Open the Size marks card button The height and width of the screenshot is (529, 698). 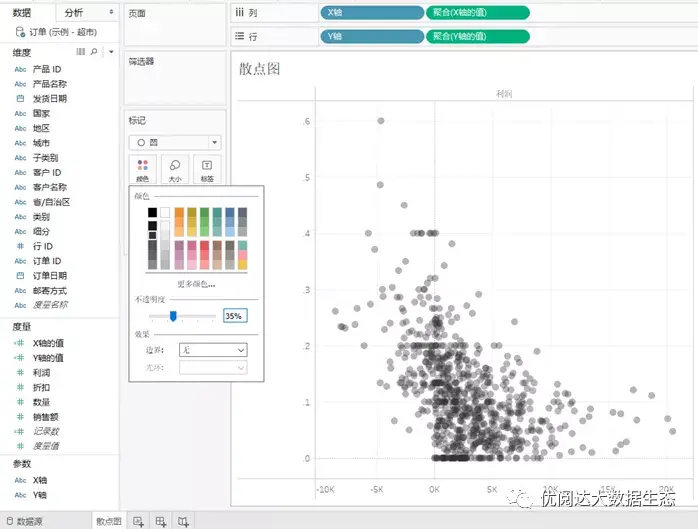click(175, 169)
